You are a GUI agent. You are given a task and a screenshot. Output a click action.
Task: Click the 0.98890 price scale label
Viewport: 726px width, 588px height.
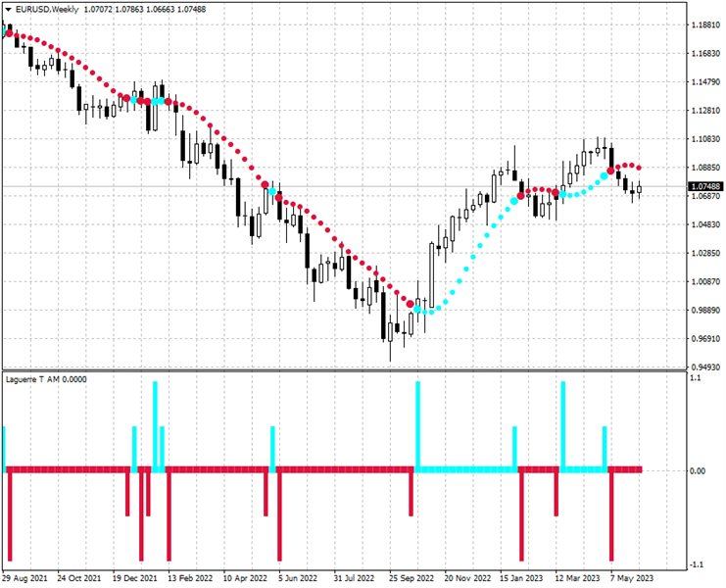click(x=705, y=311)
